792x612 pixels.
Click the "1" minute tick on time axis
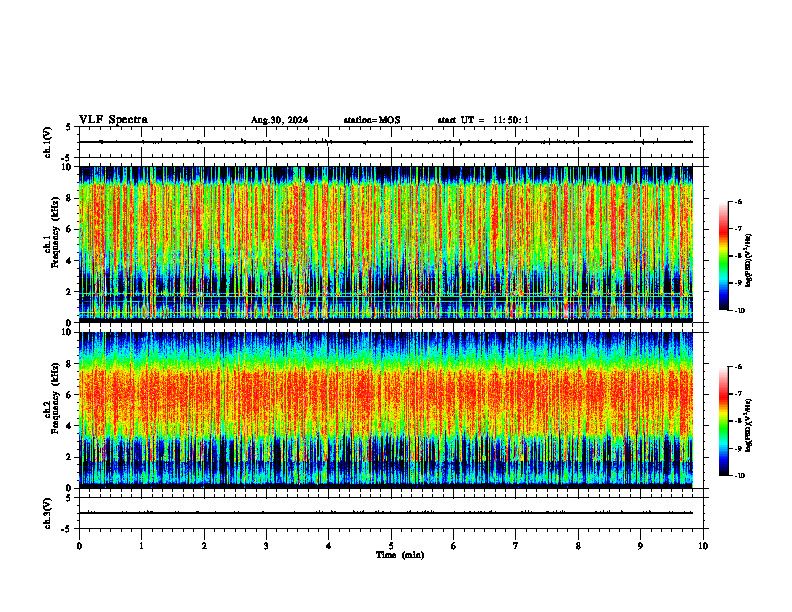tap(141, 546)
